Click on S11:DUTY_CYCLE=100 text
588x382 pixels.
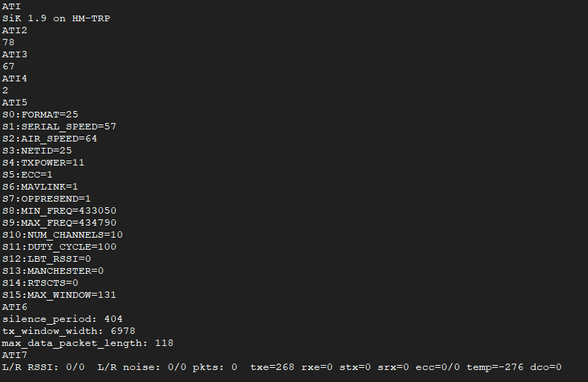click(59, 247)
